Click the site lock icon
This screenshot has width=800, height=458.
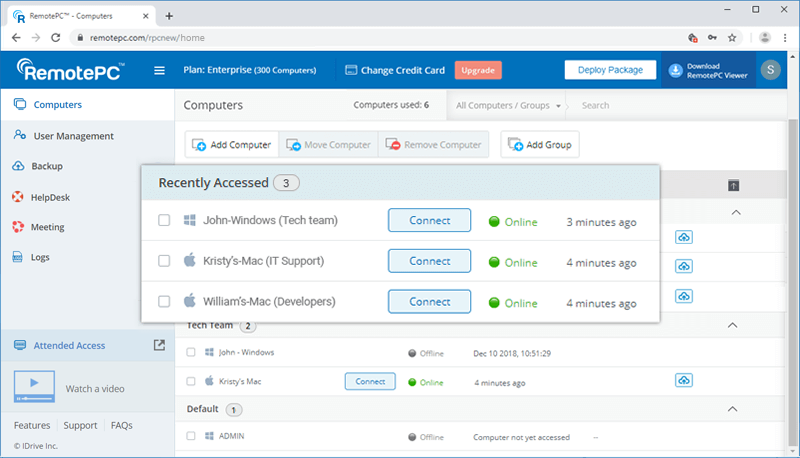pos(80,38)
